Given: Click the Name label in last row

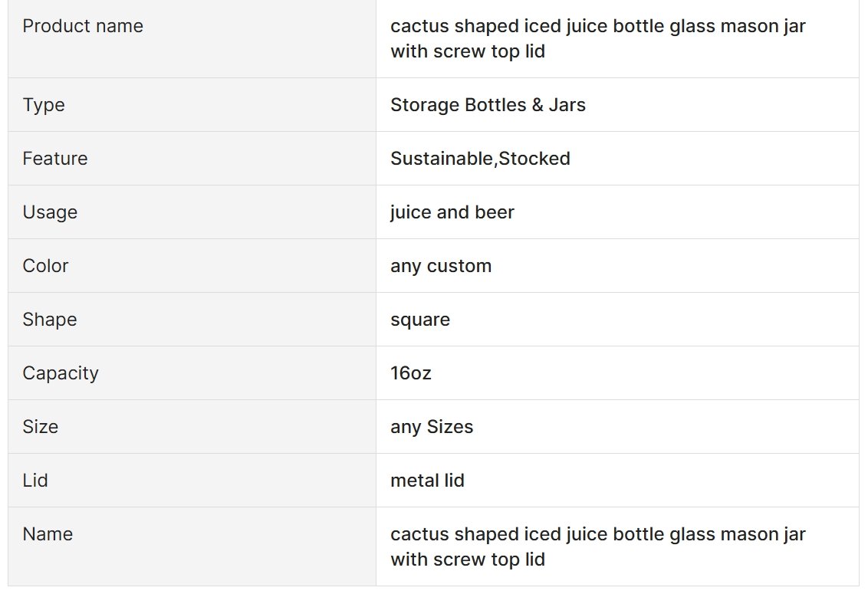Looking at the screenshot, I should click(x=48, y=534).
